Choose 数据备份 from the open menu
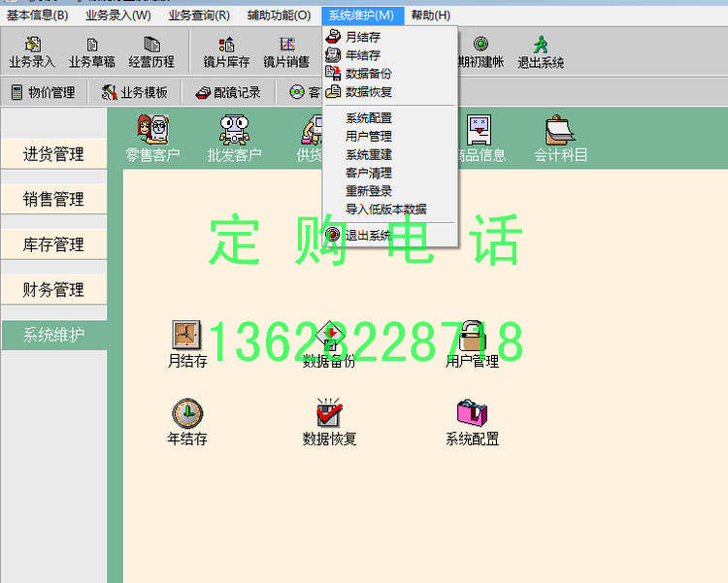 (368, 74)
